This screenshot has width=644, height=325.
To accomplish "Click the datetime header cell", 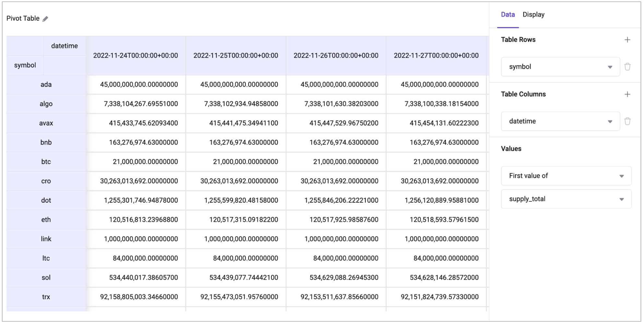I will (64, 46).
